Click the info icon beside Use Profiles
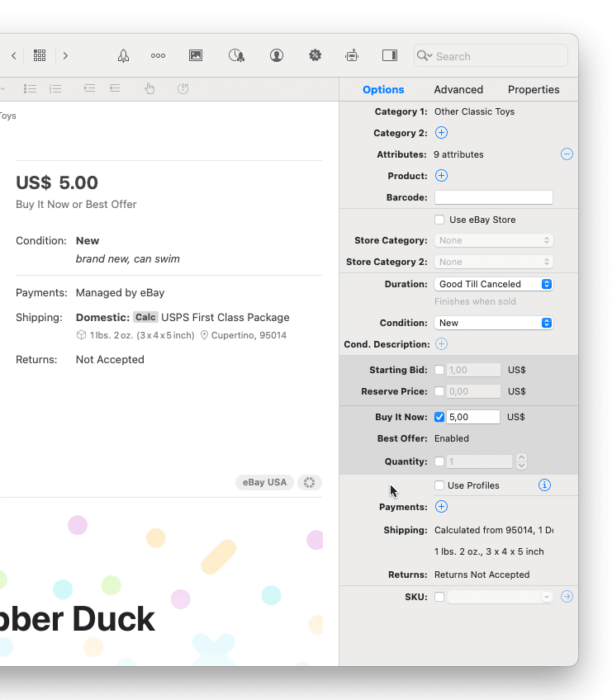 (544, 485)
